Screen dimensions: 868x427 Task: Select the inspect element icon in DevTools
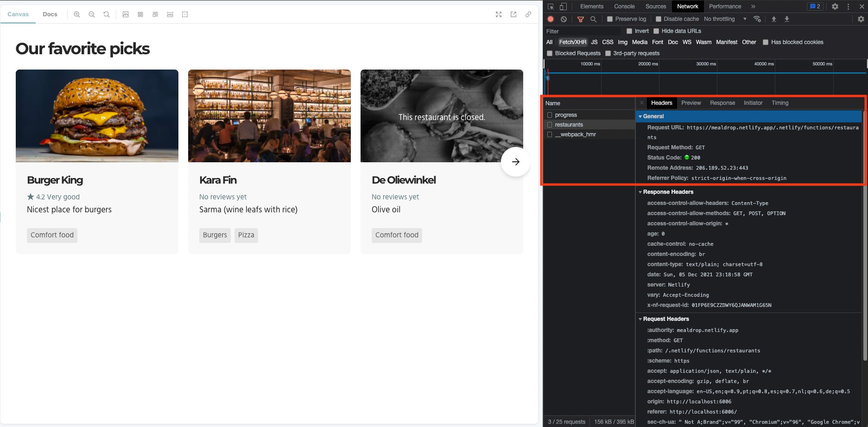click(x=551, y=6)
